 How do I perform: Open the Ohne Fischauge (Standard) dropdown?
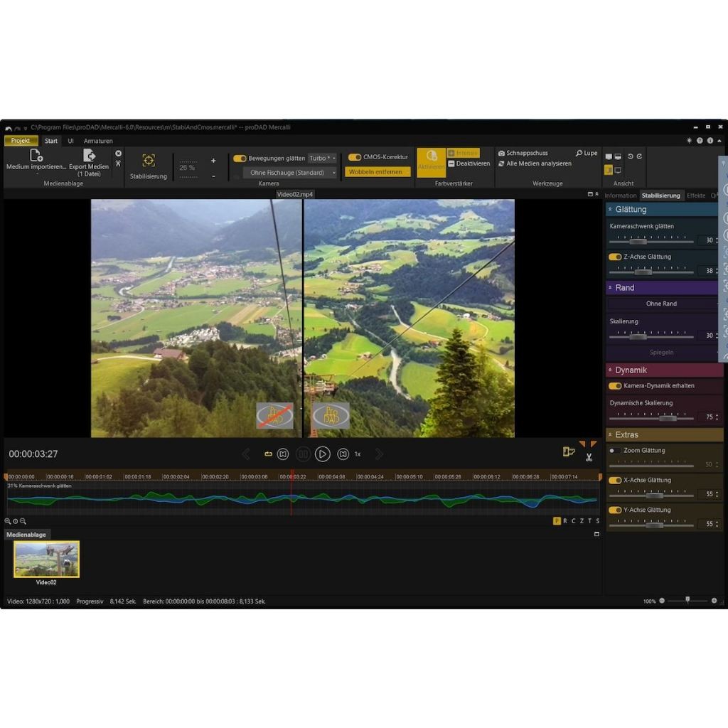click(290, 173)
